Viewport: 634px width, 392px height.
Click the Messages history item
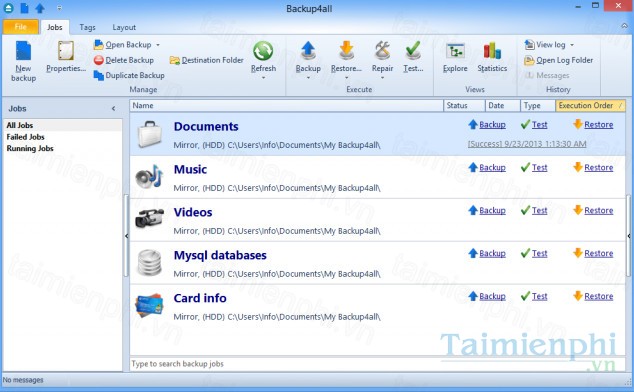tap(547, 75)
